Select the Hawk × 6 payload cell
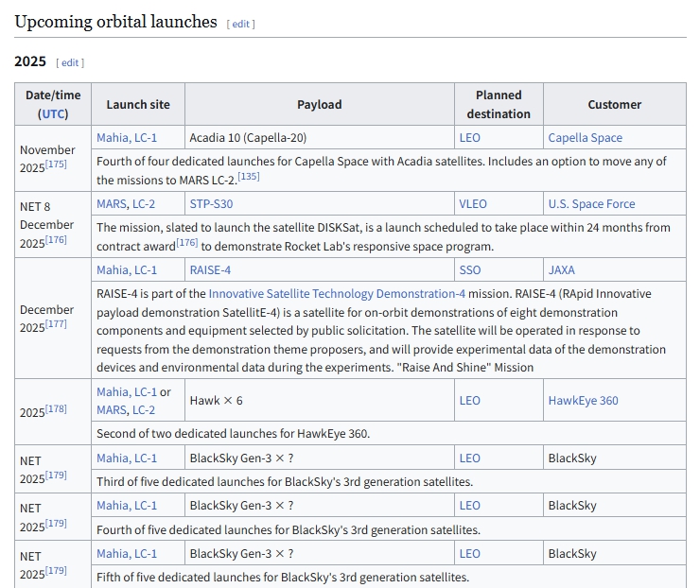Image resolution: width=700 pixels, height=588 pixels. 320,400
